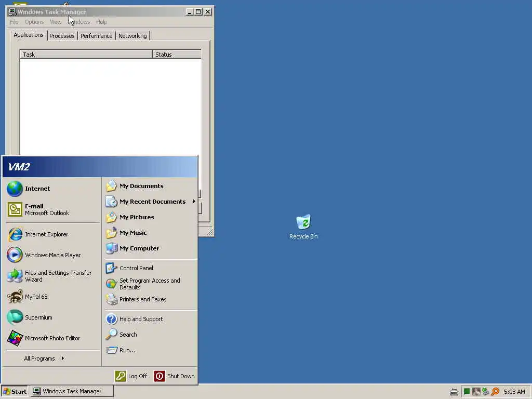Switch to the Networking tab

(132, 36)
